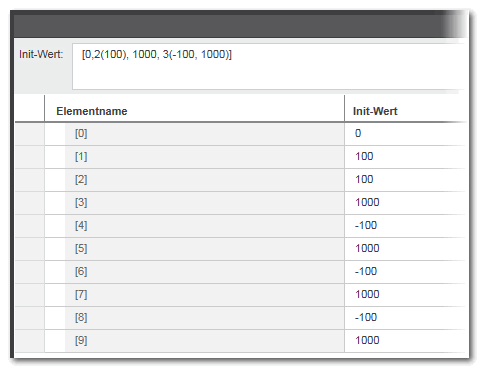Select array element [7] row

240,295
